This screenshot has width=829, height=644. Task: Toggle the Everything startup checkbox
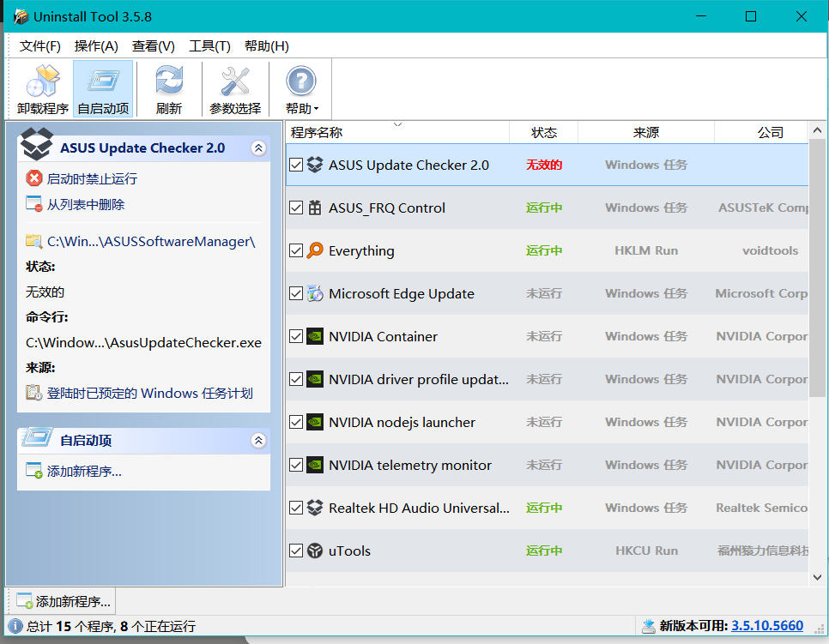(296, 250)
